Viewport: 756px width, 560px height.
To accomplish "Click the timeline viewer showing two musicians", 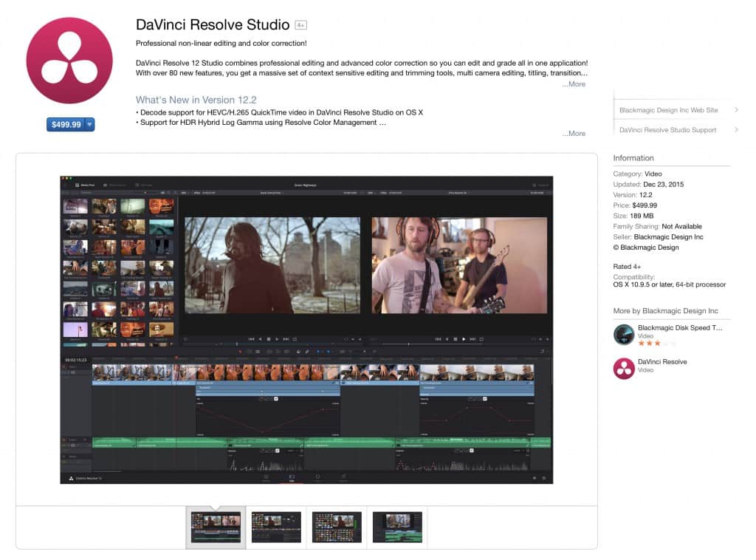I will (459, 265).
